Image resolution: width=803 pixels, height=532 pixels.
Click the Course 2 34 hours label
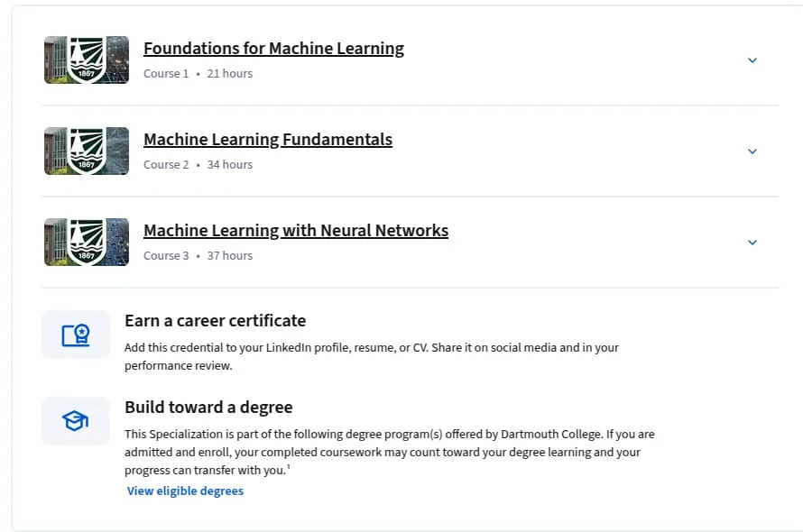point(198,165)
